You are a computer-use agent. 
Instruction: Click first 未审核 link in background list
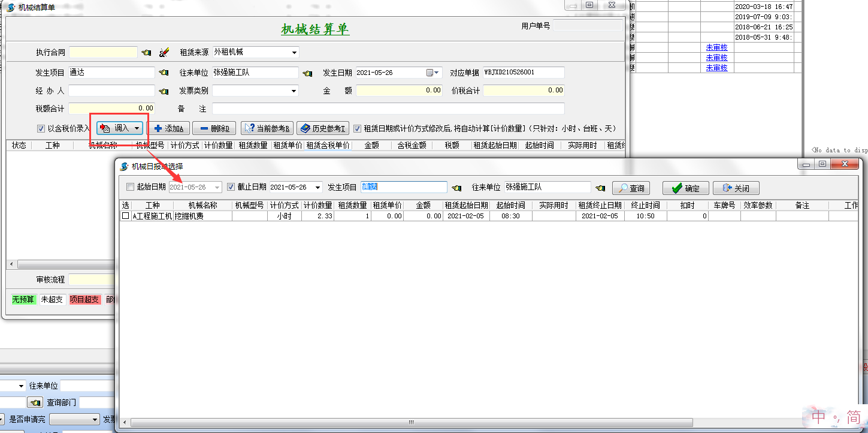(716, 47)
